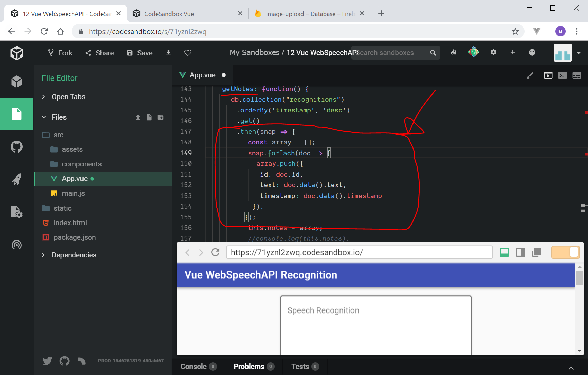Open GitHub link in sidebar footer
Screen dimensions: 588x375
(65, 361)
